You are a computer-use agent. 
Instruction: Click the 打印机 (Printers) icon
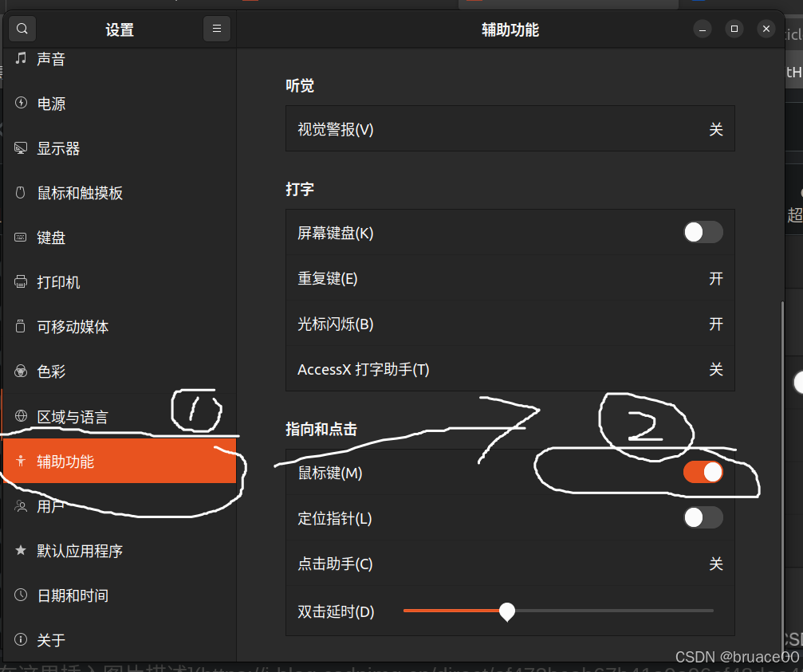(x=21, y=281)
